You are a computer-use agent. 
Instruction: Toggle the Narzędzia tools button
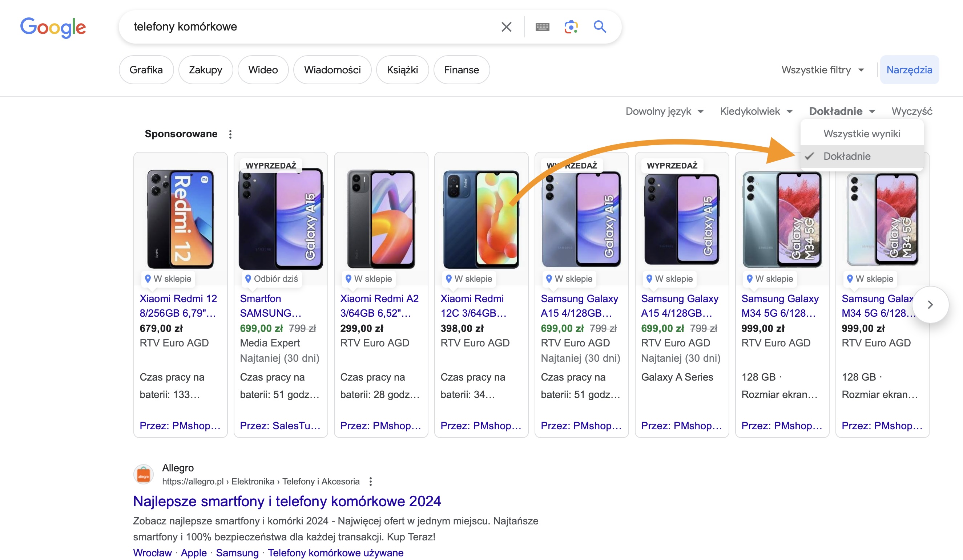tap(909, 70)
